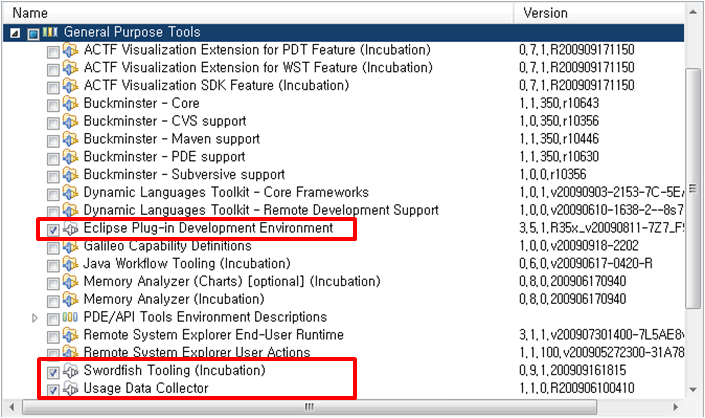Click the vertical scrollbar down arrow
The height and width of the screenshot is (418, 705).
[x=693, y=390]
